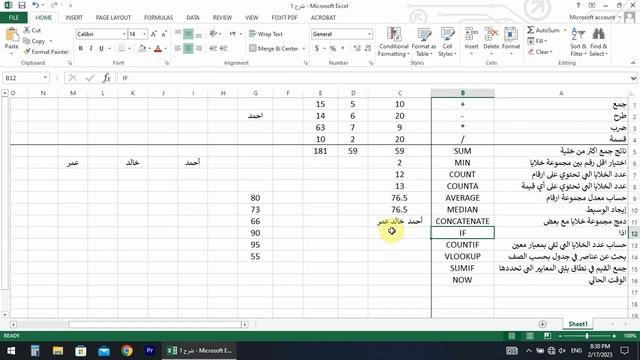Screen dimensions: 640x360
Task: Click the Save icon in the title bar
Action: 22,5
